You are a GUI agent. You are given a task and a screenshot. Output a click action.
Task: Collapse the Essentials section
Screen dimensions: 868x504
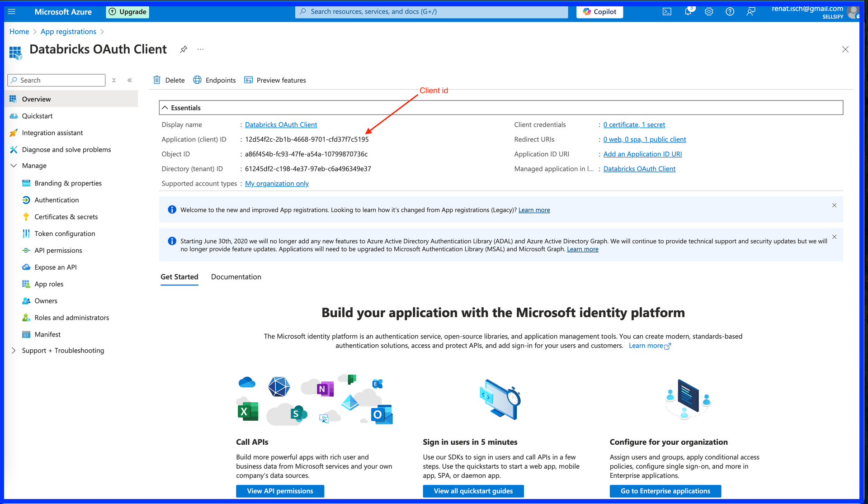(165, 108)
